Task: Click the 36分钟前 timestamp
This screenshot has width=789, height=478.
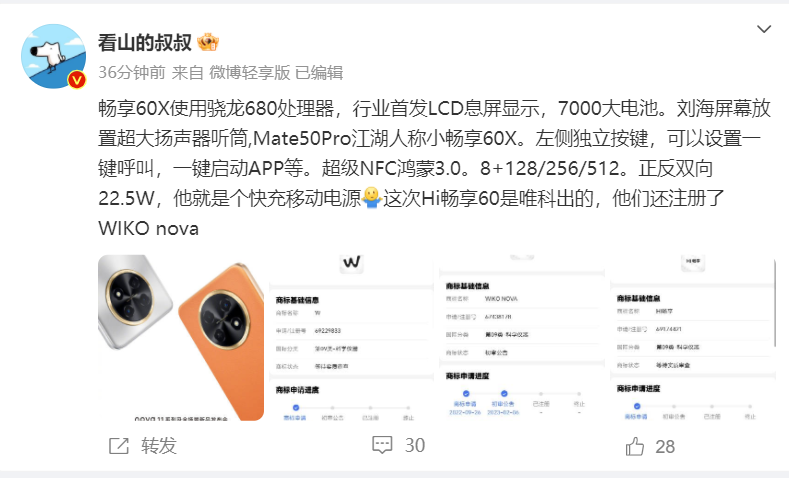Action: (132, 72)
